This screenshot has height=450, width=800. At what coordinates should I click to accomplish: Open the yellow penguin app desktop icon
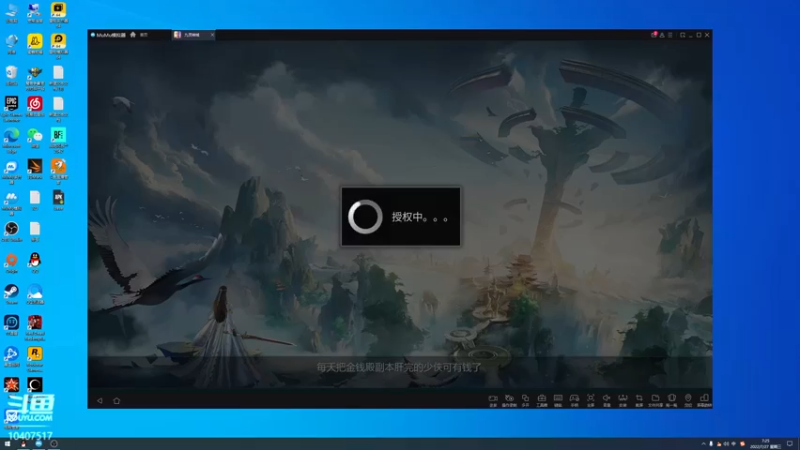click(35, 44)
